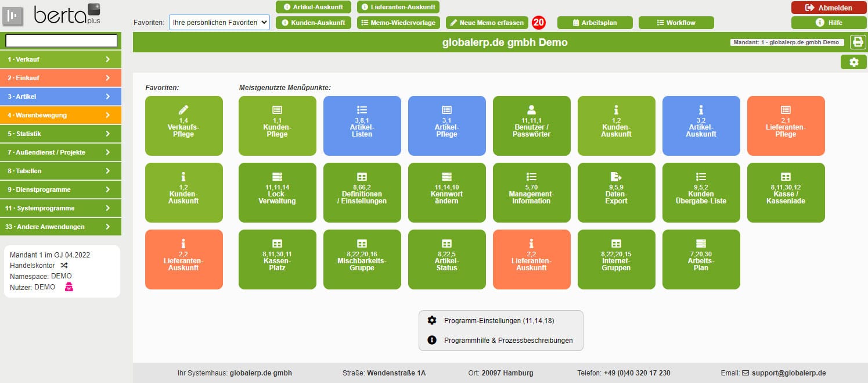Click the search field above the sidebar
Viewport: 868px width, 383px height.
[x=62, y=41]
